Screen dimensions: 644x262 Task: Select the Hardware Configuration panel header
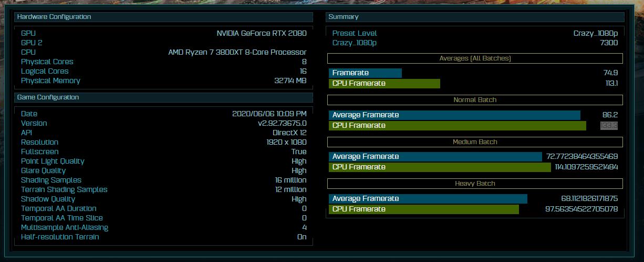click(163, 17)
